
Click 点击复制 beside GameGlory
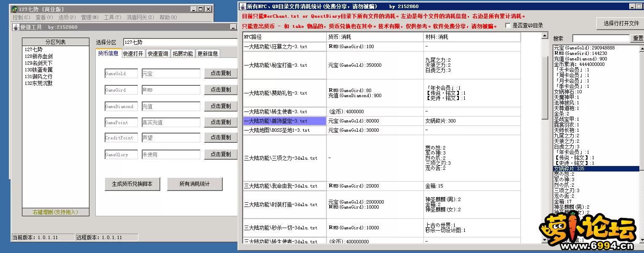pyautogui.click(x=221, y=154)
